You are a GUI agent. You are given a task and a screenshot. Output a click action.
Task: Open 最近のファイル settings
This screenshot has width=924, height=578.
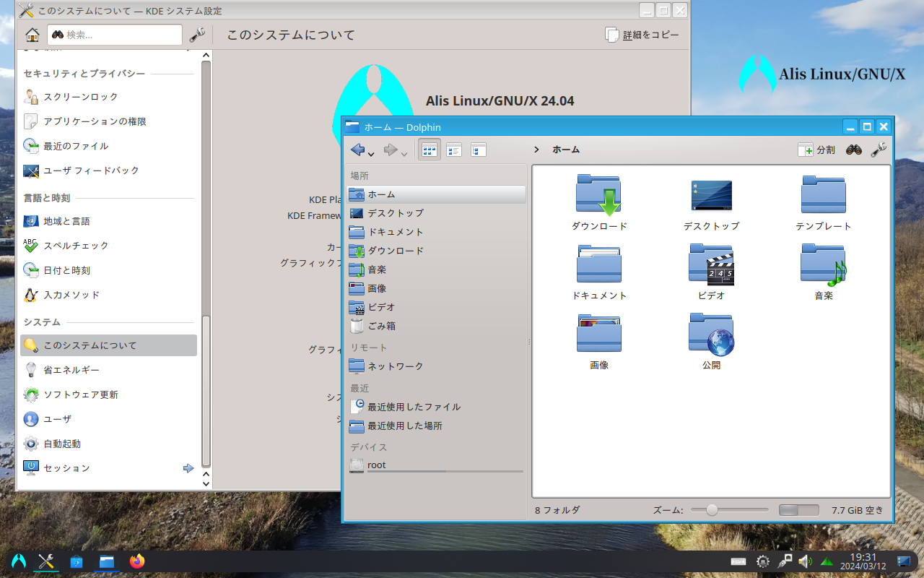(x=108, y=146)
